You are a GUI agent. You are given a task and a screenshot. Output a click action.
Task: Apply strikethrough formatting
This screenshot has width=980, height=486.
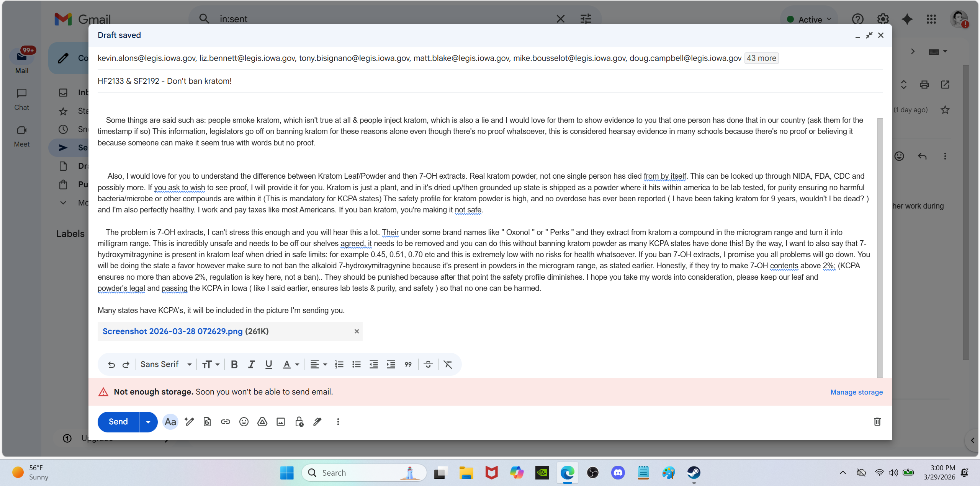coord(428,364)
